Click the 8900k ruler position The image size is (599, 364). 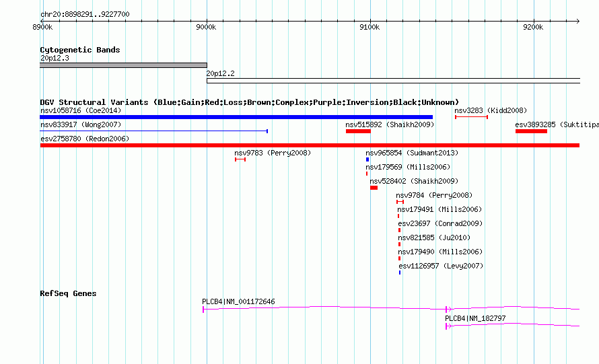[42, 27]
